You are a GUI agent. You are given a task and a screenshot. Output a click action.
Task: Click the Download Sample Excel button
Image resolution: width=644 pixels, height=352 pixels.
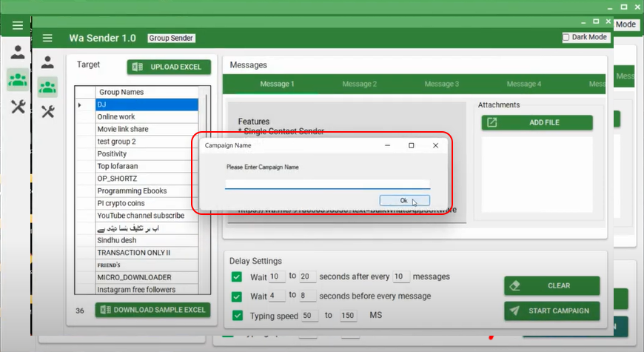(x=152, y=310)
